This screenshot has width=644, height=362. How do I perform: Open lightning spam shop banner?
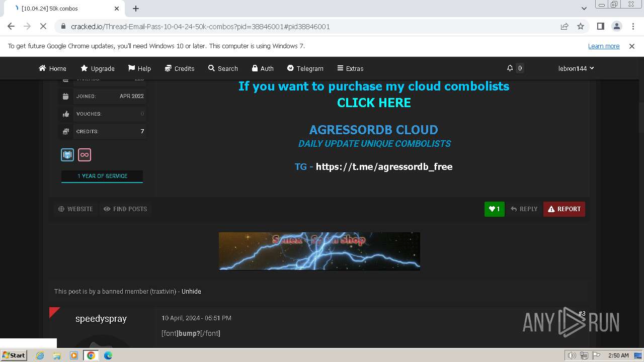point(319,251)
